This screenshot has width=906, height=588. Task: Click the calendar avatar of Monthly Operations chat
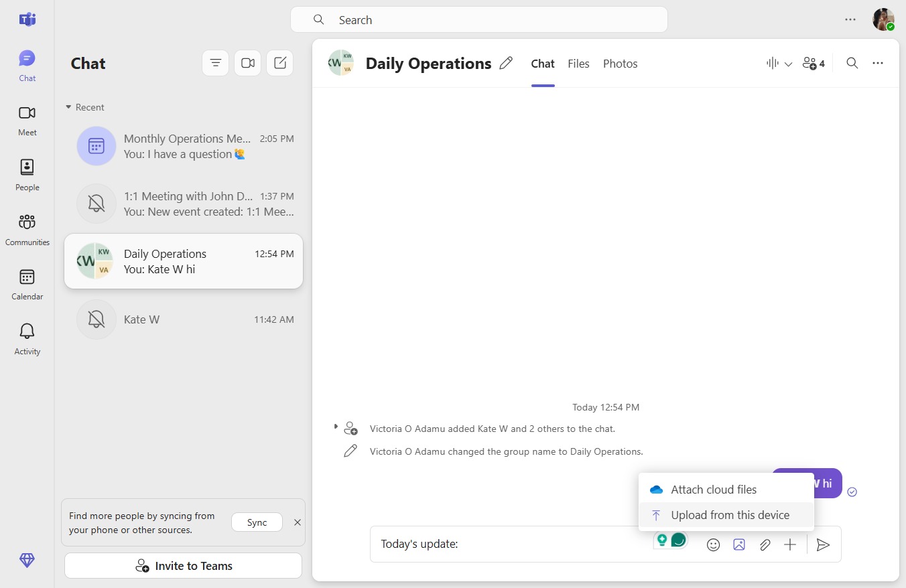click(96, 146)
